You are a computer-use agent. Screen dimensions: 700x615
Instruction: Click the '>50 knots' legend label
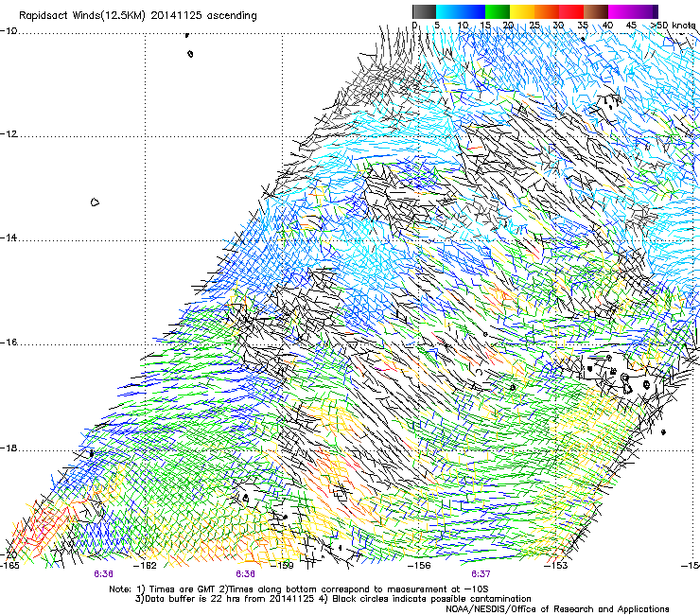pyautogui.click(x=673, y=25)
